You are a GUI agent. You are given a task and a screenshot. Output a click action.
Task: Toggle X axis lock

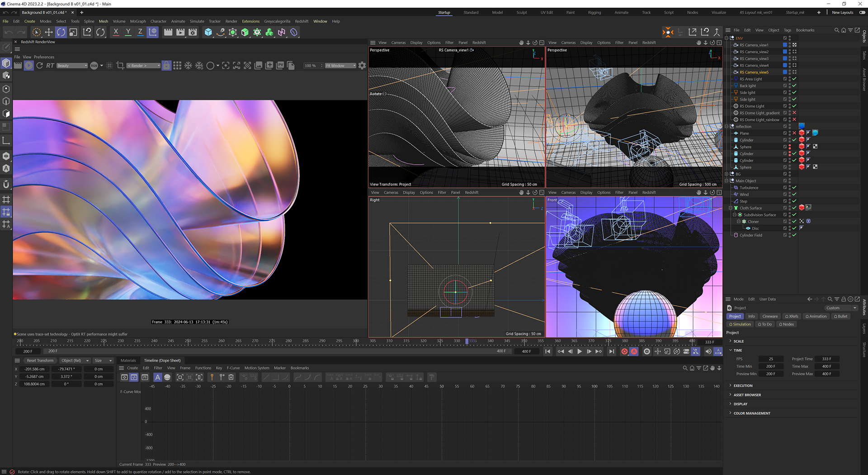pyautogui.click(x=116, y=32)
